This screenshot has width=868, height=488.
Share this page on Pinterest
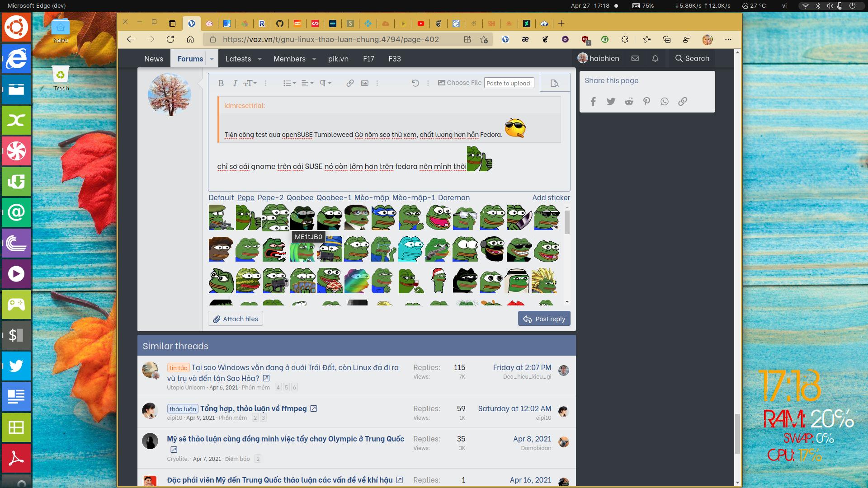pos(646,102)
